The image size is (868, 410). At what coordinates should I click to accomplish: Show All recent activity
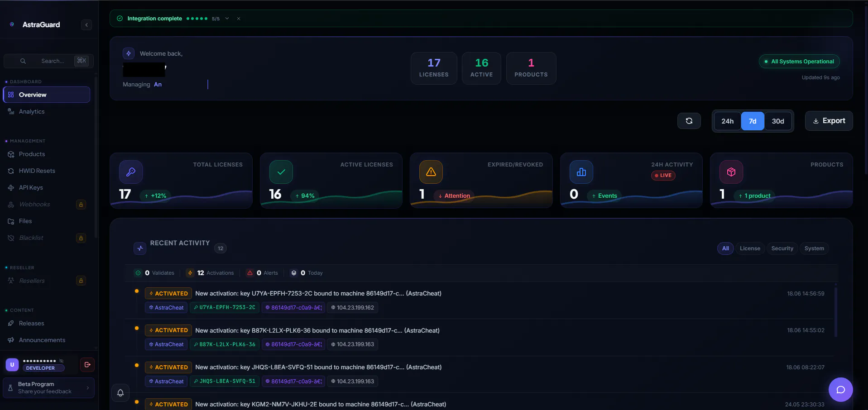(x=725, y=248)
